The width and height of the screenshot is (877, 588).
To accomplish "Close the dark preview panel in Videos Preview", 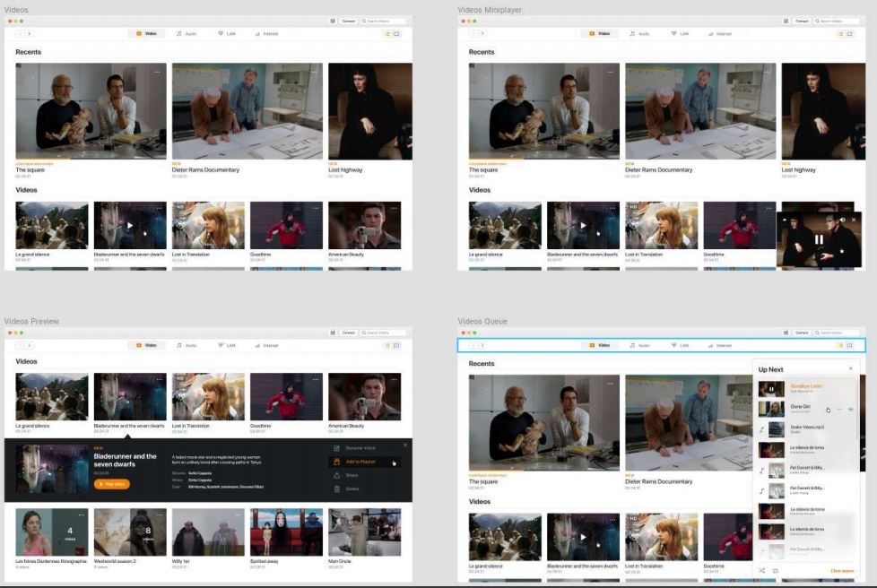I will (x=405, y=445).
